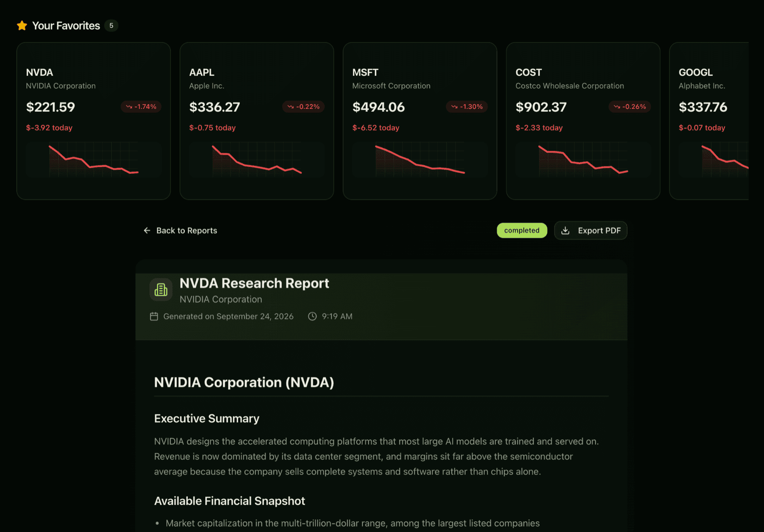764x532 pixels.
Task: Click the Microsoft Corporation company name
Action: click(x=392, y=86)
